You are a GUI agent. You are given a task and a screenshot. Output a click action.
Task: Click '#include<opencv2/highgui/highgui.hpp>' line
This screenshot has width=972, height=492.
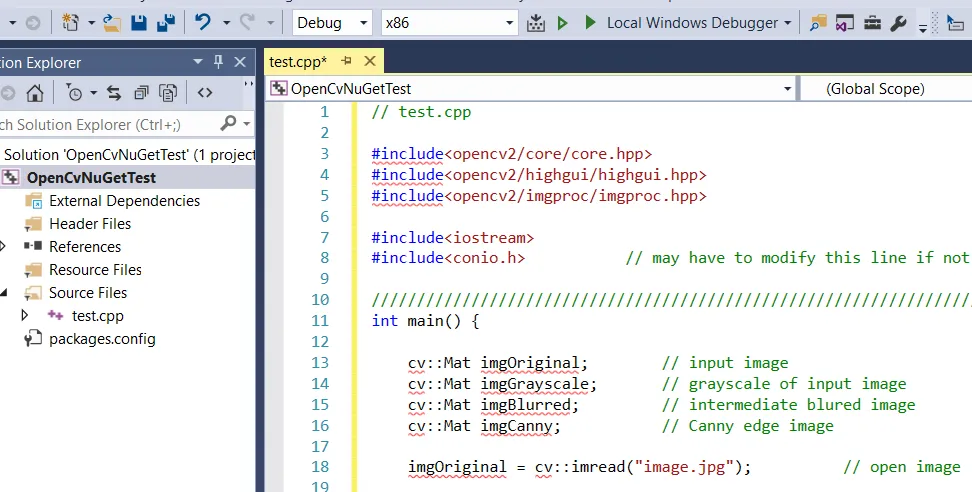(x=539, y=175)
